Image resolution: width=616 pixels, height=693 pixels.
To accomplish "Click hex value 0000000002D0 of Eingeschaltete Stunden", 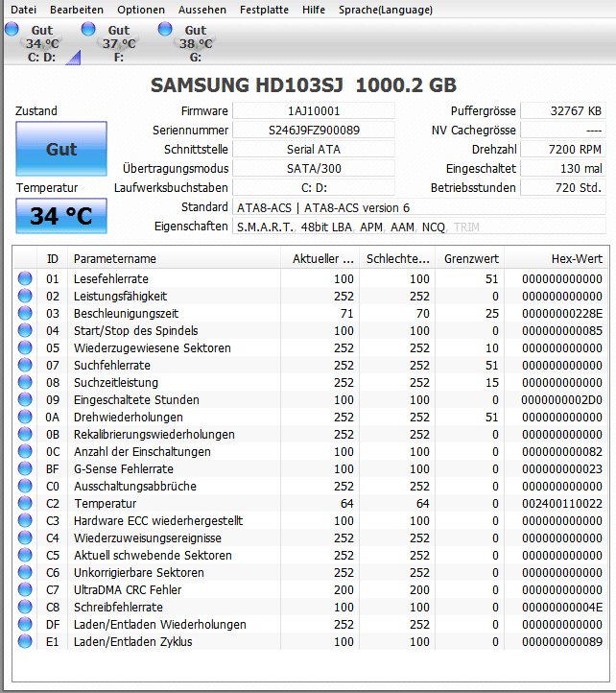I will click(x=561, y=400).
